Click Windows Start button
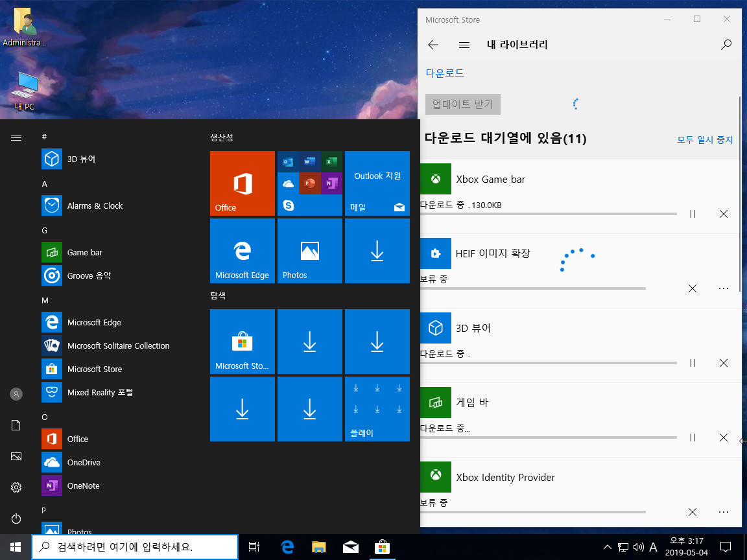The width and height of the screenshot is (747, 560). click(16, 546)
